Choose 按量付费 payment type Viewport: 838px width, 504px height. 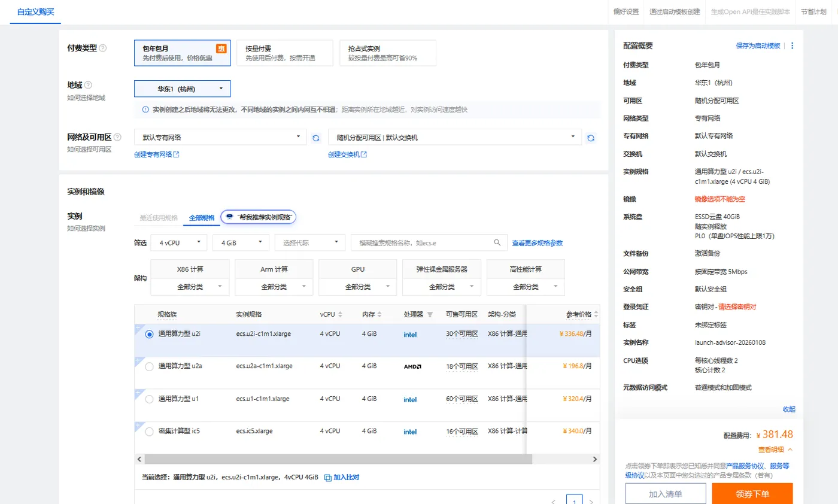coord(285,53)
